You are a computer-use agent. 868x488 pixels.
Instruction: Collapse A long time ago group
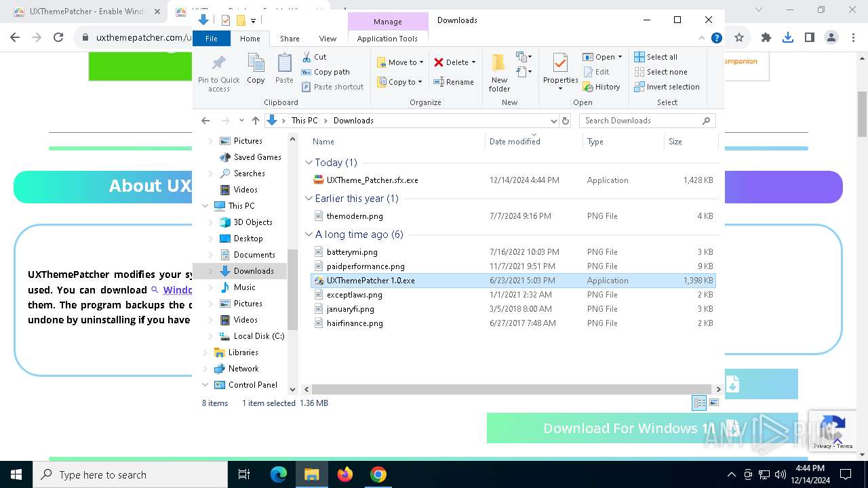309,235
